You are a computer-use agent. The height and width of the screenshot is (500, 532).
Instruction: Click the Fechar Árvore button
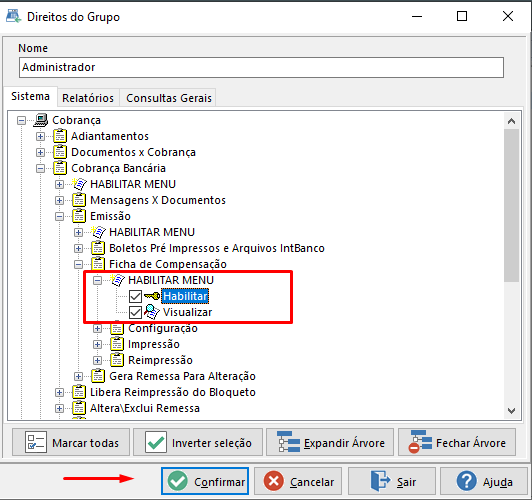457,442
